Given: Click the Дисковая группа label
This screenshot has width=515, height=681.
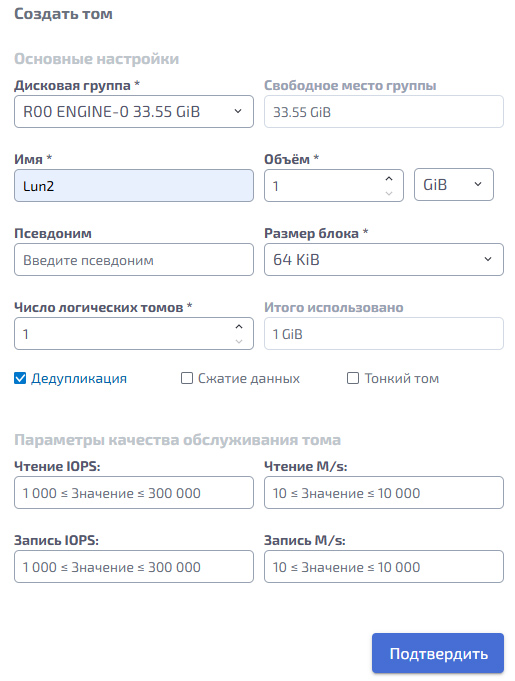Looking at the screenshot, I should (x=77, y=85).
